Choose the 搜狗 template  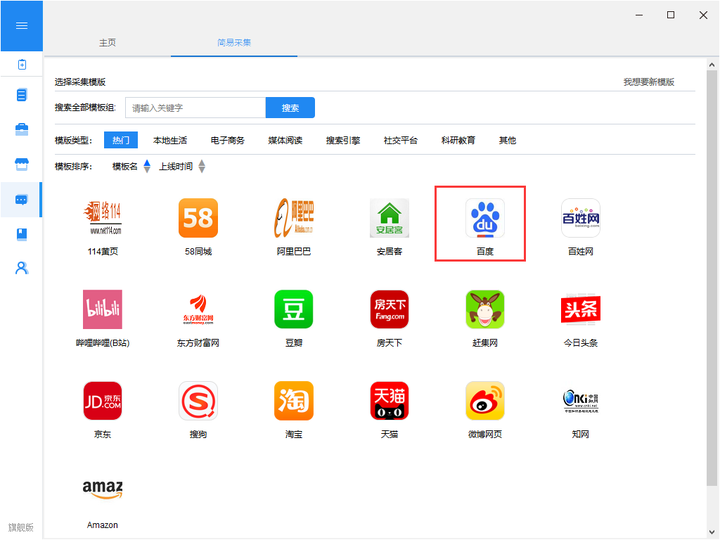click(198, 410)
